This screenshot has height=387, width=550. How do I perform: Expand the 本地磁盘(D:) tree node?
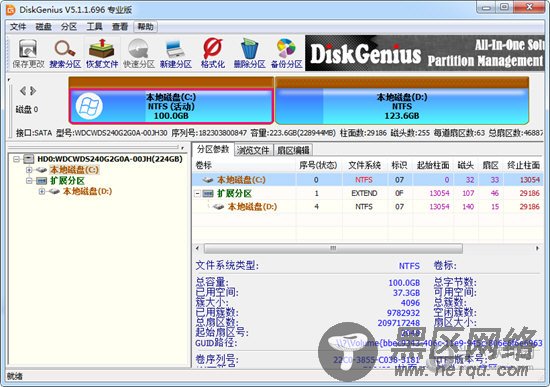click(x=42, y=191)
